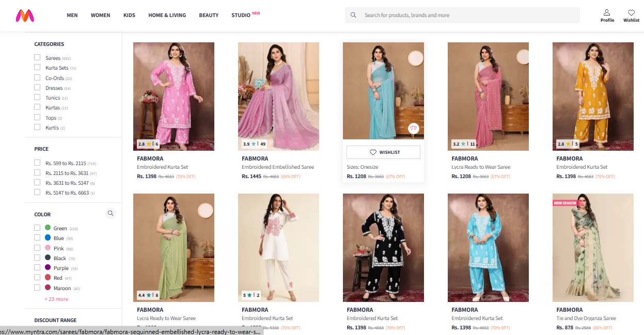Click the WISHLIST button under blue saree
This screenshot has height=335, width=644.
point(383,152)
